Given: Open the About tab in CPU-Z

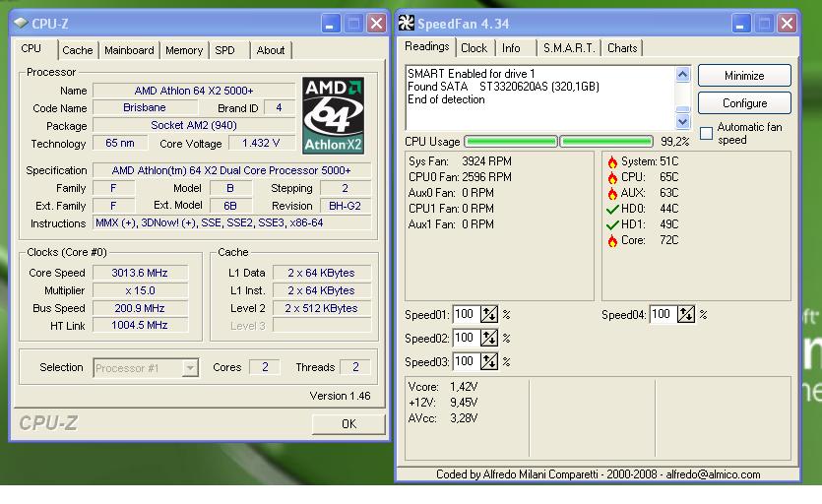Looking at the screenshot, I should tap(271, 50).
